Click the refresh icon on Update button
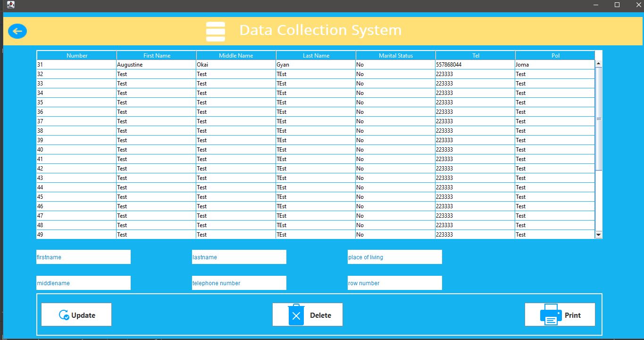 pos(64,315)
